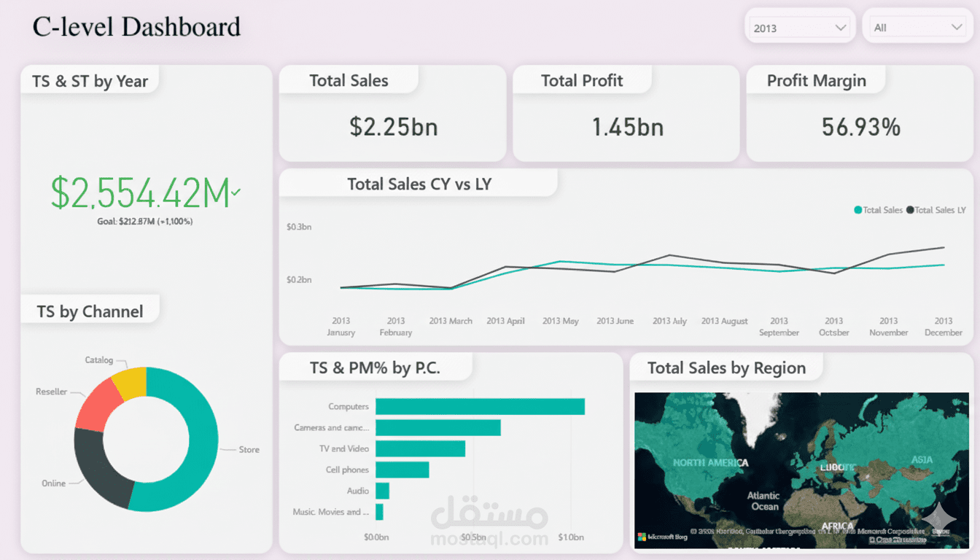Click the Catalog label on donut chart
The width and height of the screenshot is (980, 560).
coord(99,360)
